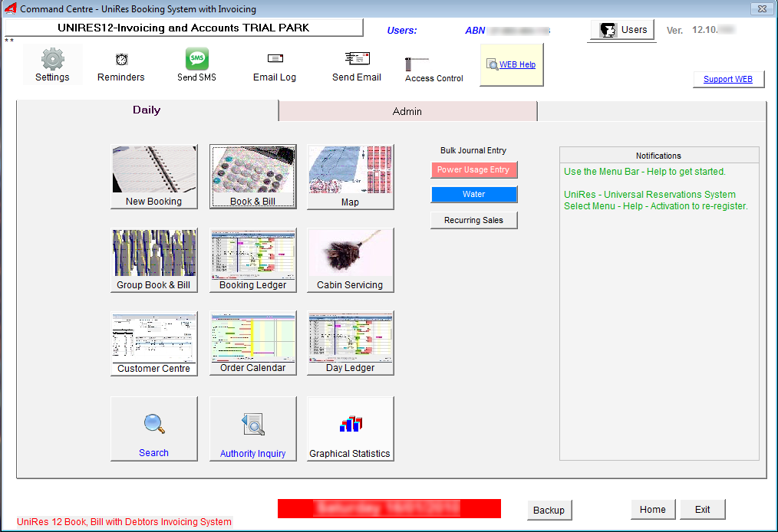Click the Power Usage Entry button
The width and height of the screenshot is (778, 532).
point(474,169)
